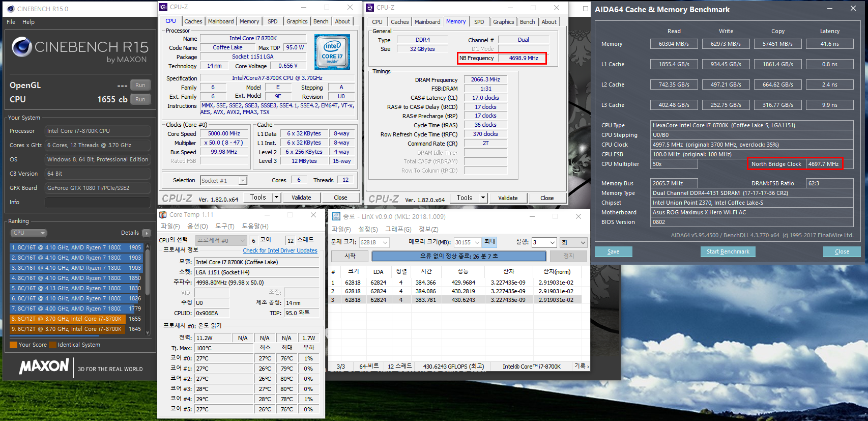This screenshot has height=421, width=868.
Task: Click Close button in right CPU-Z window
Action: point(547,198)
